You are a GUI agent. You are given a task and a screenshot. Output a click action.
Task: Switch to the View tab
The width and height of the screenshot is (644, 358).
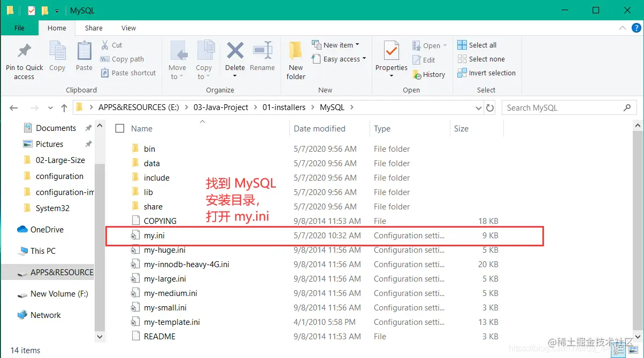(x=128, y=28)
